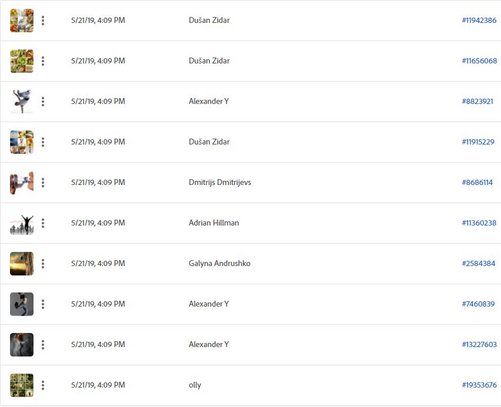Open the three-dot menu for the olly row

(x=43, y=385)
